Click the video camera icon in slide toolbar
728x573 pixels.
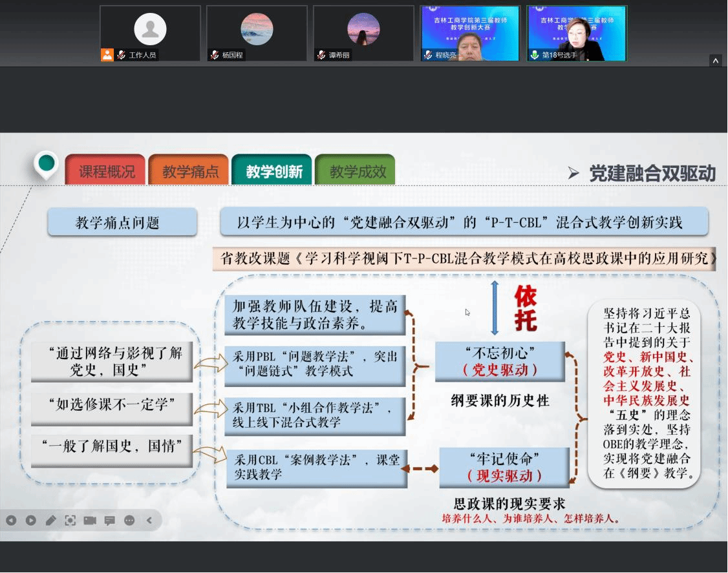(90, 520)
